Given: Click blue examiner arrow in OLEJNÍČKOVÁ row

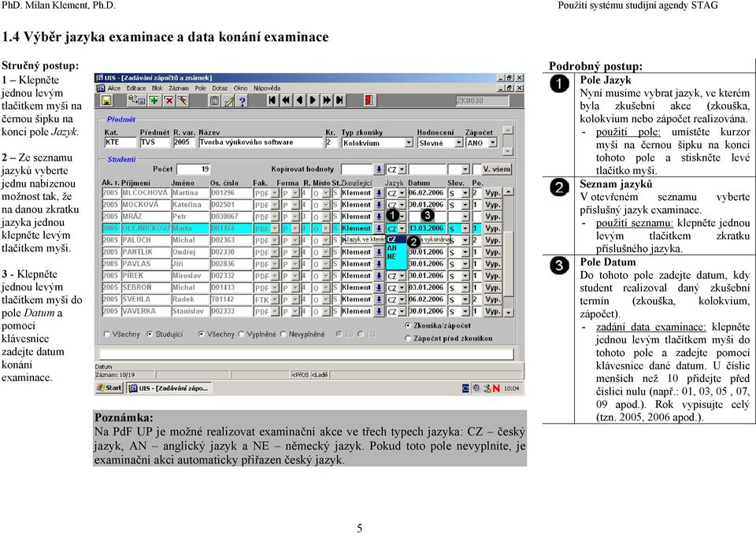Looking at the screenshot, I should click(379, 228).
